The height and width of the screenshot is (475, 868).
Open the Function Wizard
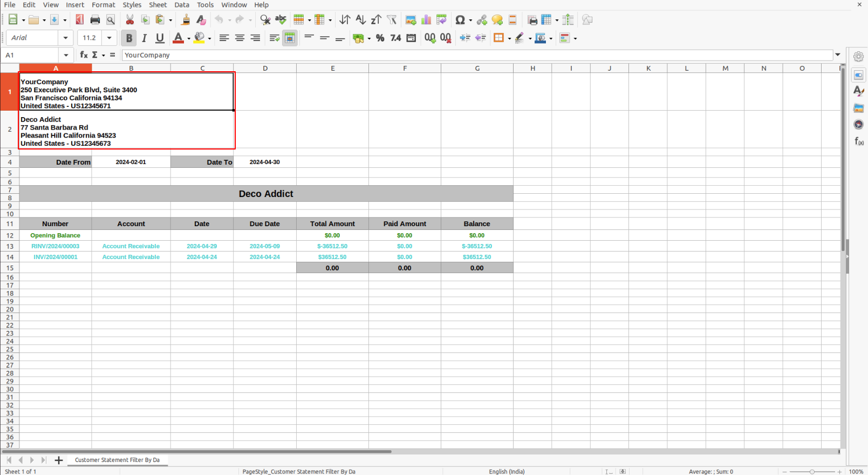pos(84,55)
